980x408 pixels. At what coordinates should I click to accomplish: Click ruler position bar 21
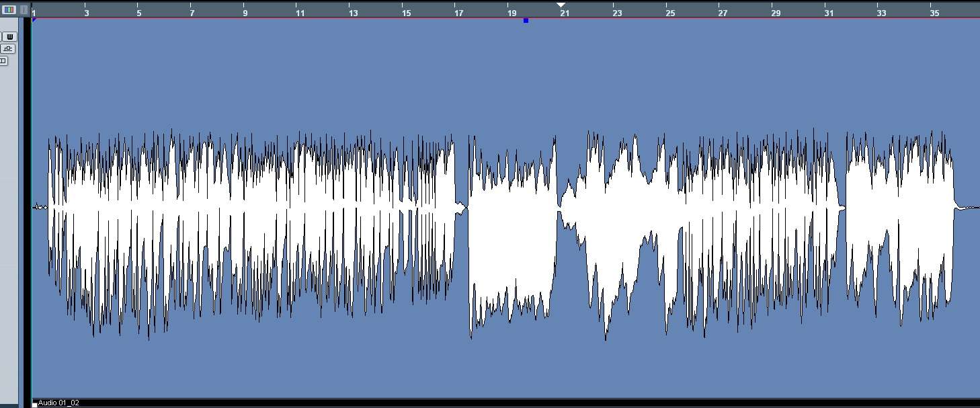[x=565, y=13]
